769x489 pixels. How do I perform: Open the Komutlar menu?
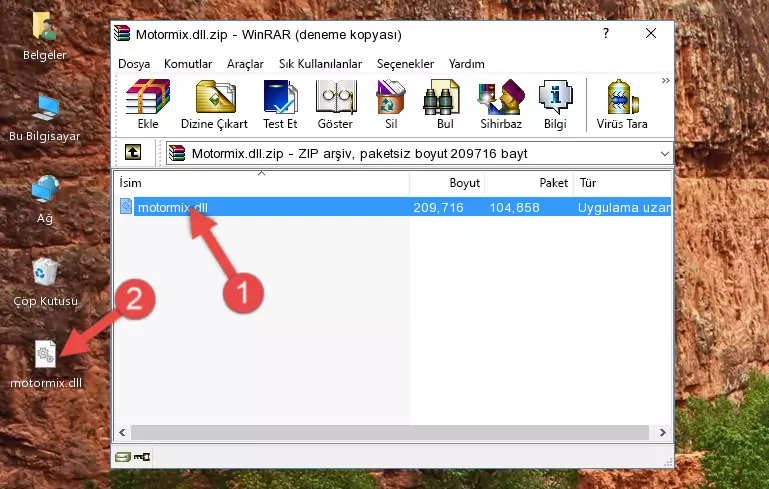pos(188,64)
